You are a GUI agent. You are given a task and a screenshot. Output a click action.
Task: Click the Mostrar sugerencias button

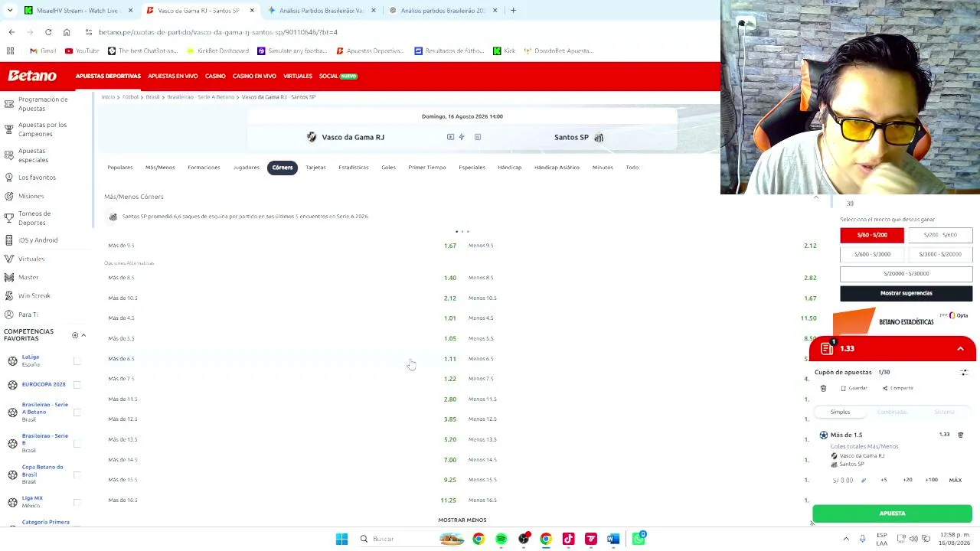[x=906, y=293]
